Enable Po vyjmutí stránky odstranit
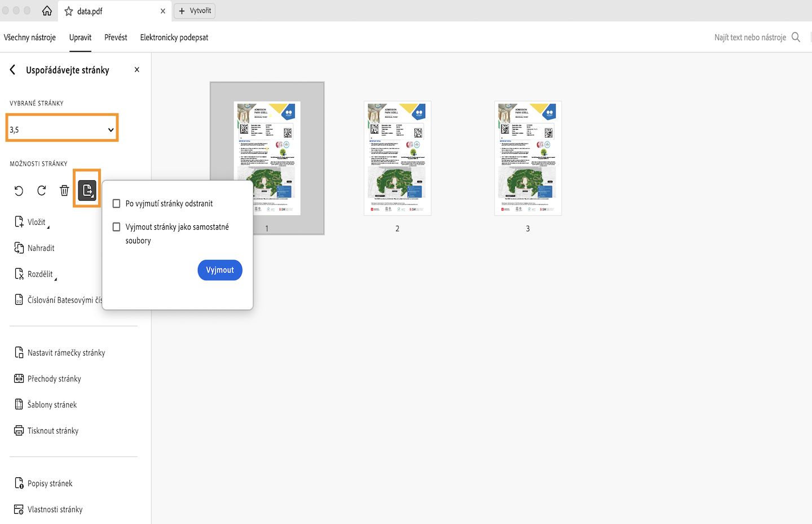This screenshot has width=812, height=524. tap(116, 203)
